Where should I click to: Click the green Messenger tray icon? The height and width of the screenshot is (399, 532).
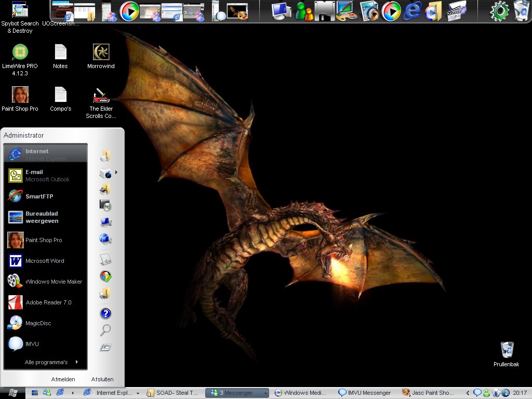(486, 393)
